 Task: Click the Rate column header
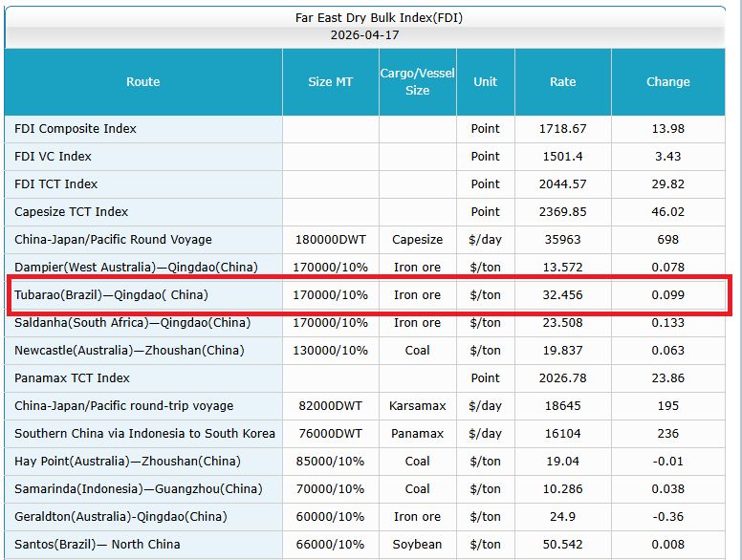[x=562, y=82]
